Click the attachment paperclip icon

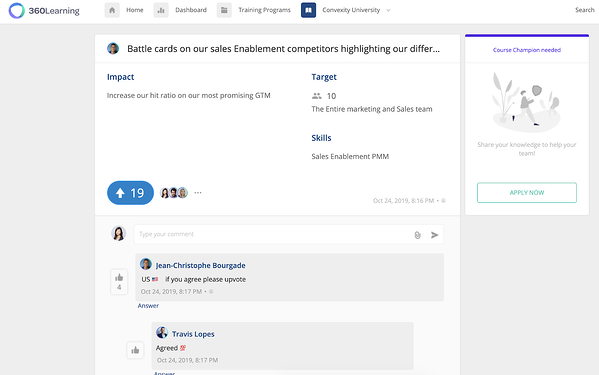pos(418,235)
